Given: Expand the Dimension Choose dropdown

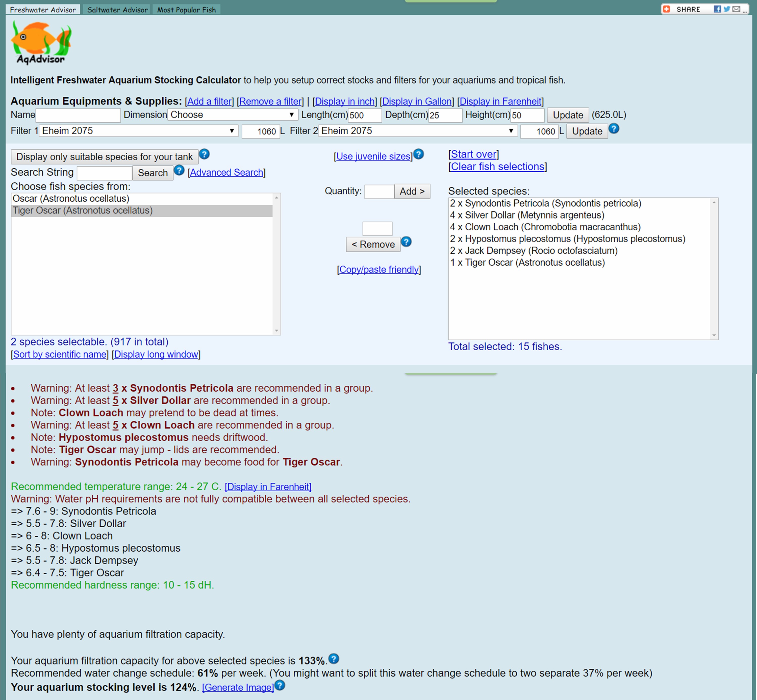Looking at the screenshot, I should [233, 115].
